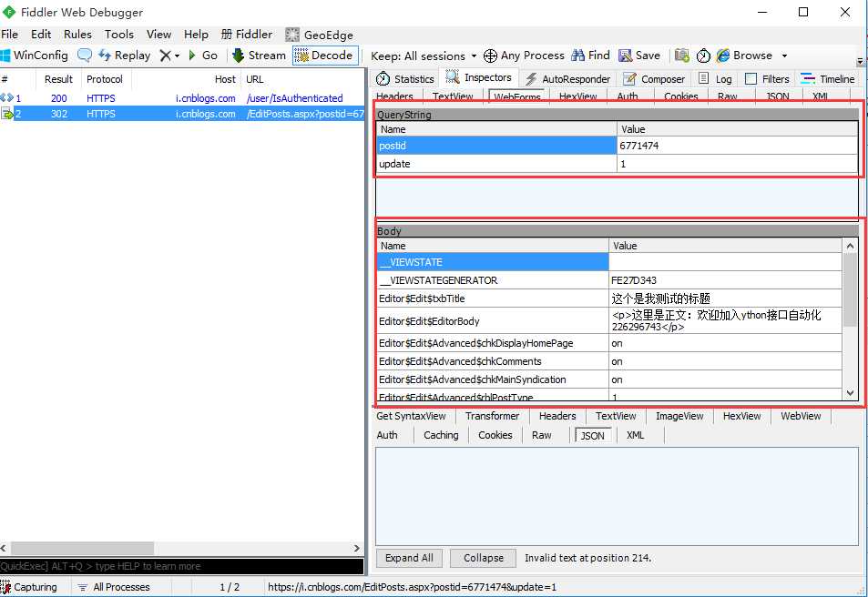Select the request WebForms tab
Image resolution: width=868 pixels, height=597 pixels.
pyautogui.click(x=517, y=96)
